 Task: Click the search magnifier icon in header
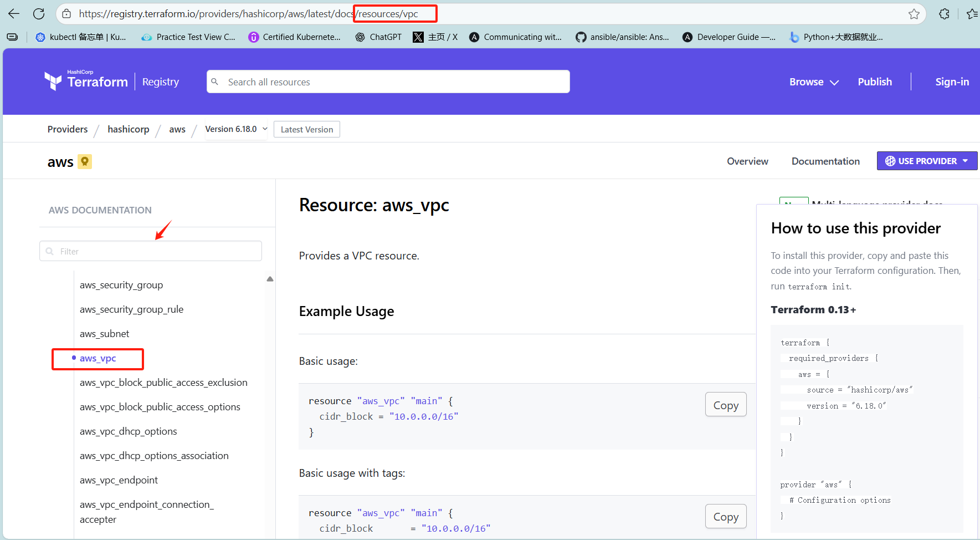215,81
